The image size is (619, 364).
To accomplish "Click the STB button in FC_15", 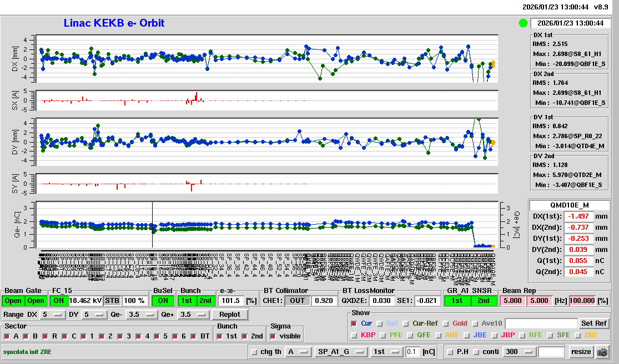I will pyautogui.click(x=112, y=301).
